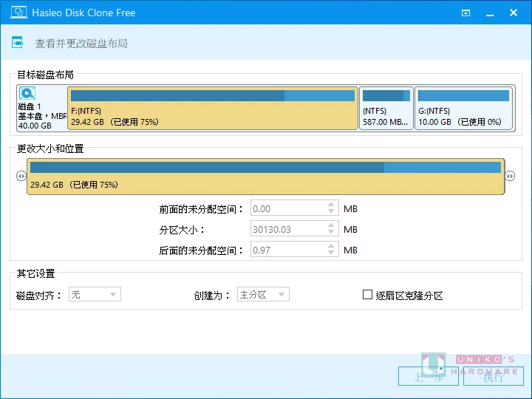Click the 29.42 GB partition resize bar
Screen dimensions: 532x399
(x=266, y=177)
